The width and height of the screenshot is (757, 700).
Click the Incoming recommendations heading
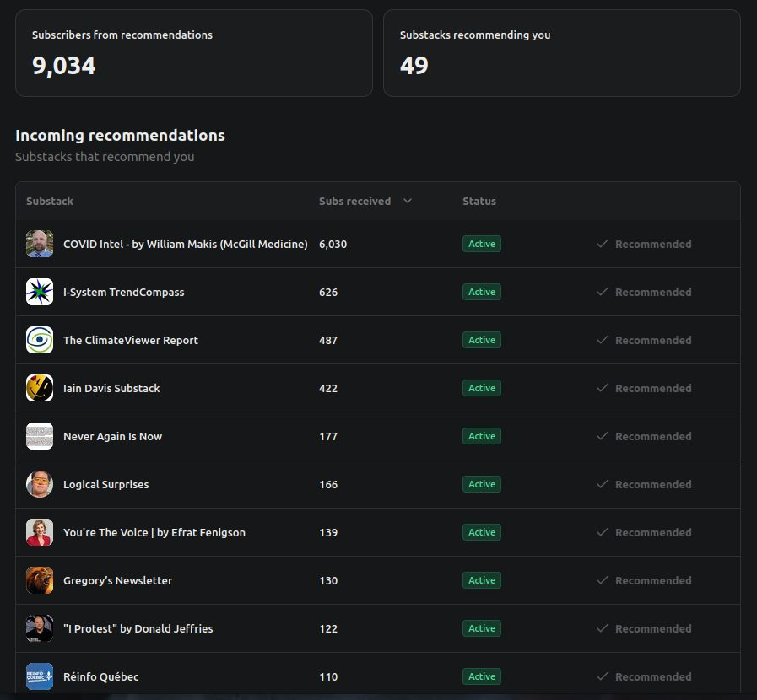point(120,136)
